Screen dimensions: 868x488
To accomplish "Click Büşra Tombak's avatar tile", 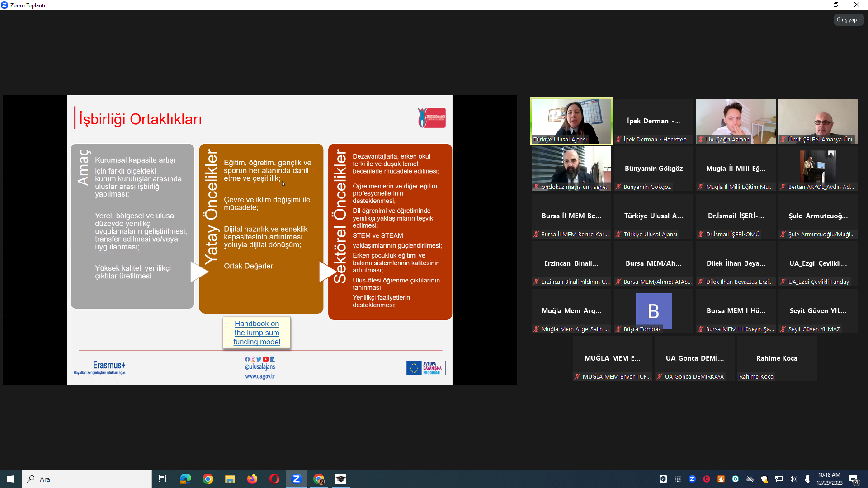I will pyautogui.click(x=653, y=311).
